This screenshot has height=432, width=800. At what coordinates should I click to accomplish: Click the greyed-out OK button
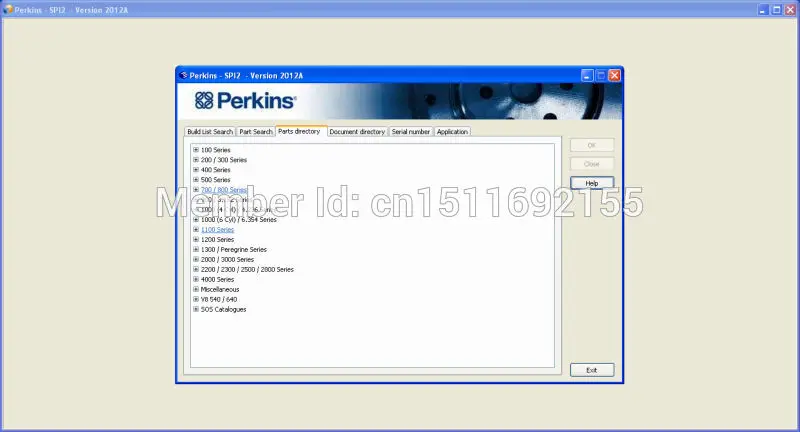click(592, 145)
